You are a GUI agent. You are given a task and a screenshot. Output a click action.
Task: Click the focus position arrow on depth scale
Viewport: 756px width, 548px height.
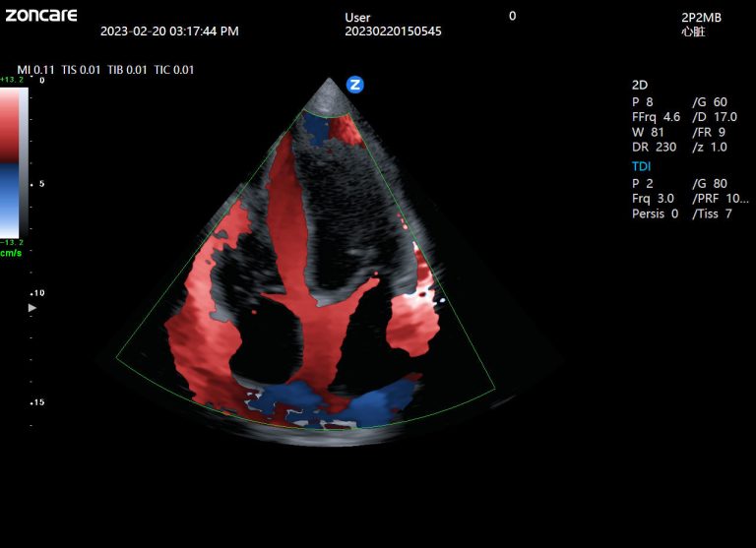[x=32, y=308]
